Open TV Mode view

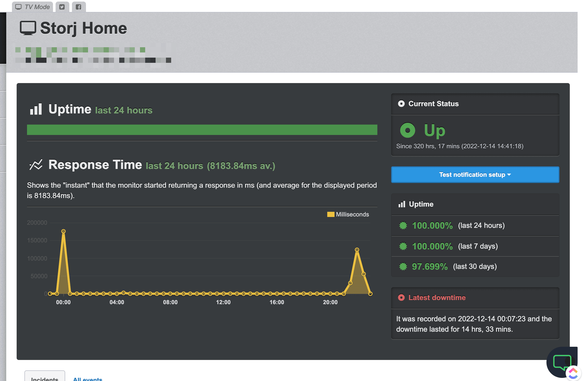32,7
